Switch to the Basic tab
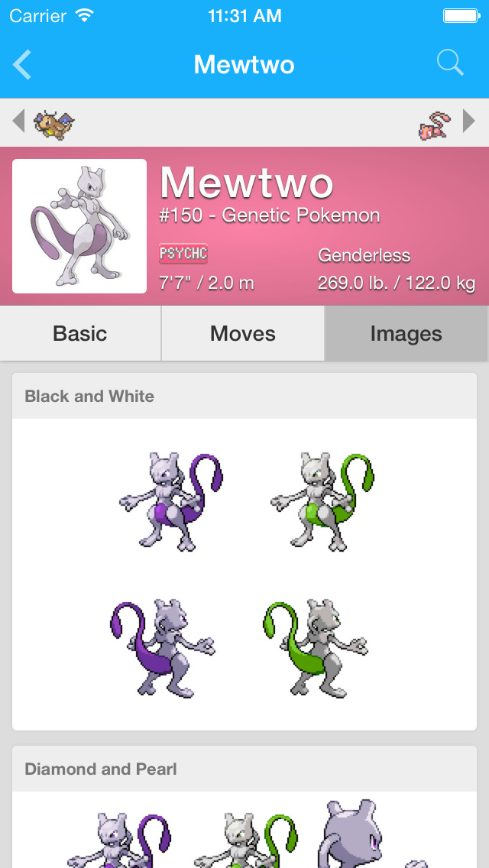 click(x=80, y=334)
